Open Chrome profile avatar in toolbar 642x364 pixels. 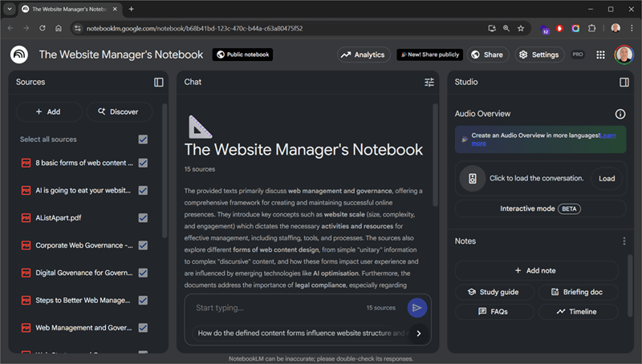click(x=616, y=28)
